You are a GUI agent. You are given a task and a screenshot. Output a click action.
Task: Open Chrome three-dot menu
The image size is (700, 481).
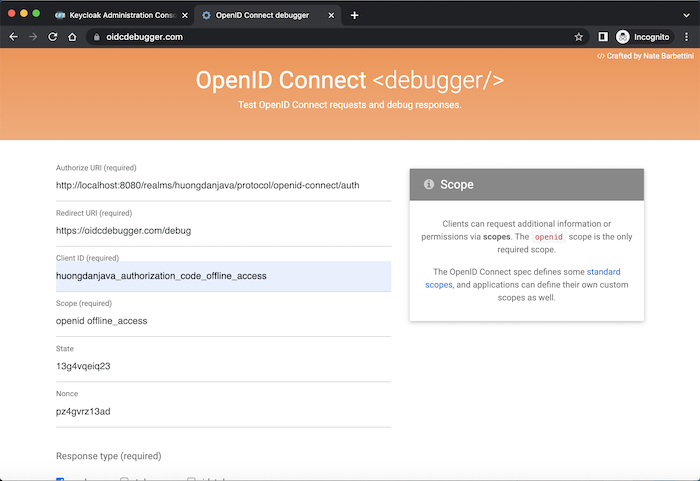(x=687, y=37)
